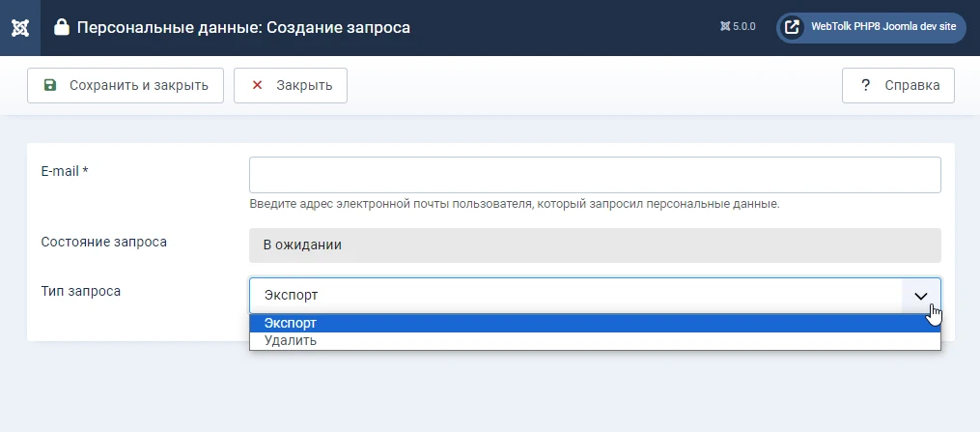This screenshot has height=432, width=980.
Task: Click the red X icon on Закрыть
Action: point(257,85)
